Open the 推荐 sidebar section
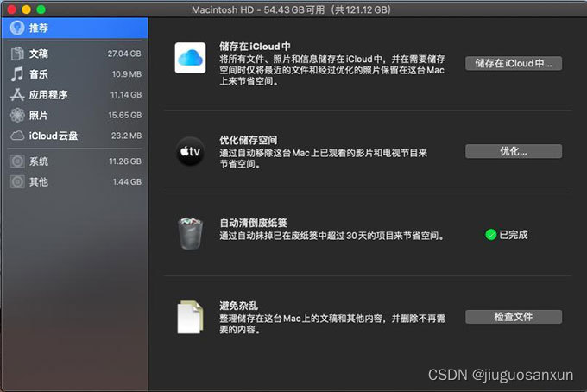This screenshot has height=392, width=587. tap(74, 28)
